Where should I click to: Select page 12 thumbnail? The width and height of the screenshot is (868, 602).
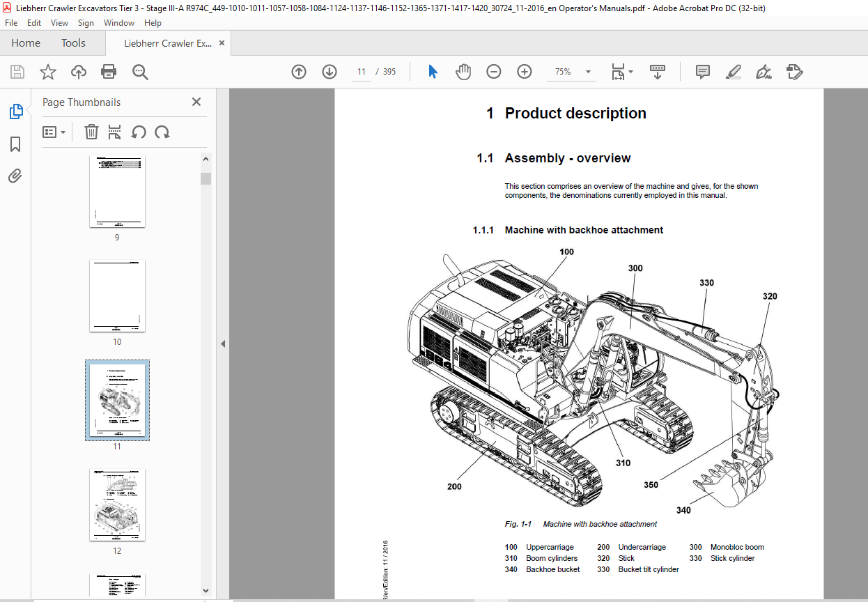pos(117,505)
